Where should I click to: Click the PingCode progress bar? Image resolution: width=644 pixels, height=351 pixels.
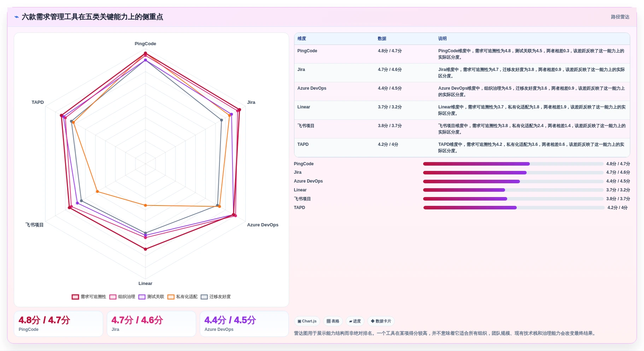[513, 164]
